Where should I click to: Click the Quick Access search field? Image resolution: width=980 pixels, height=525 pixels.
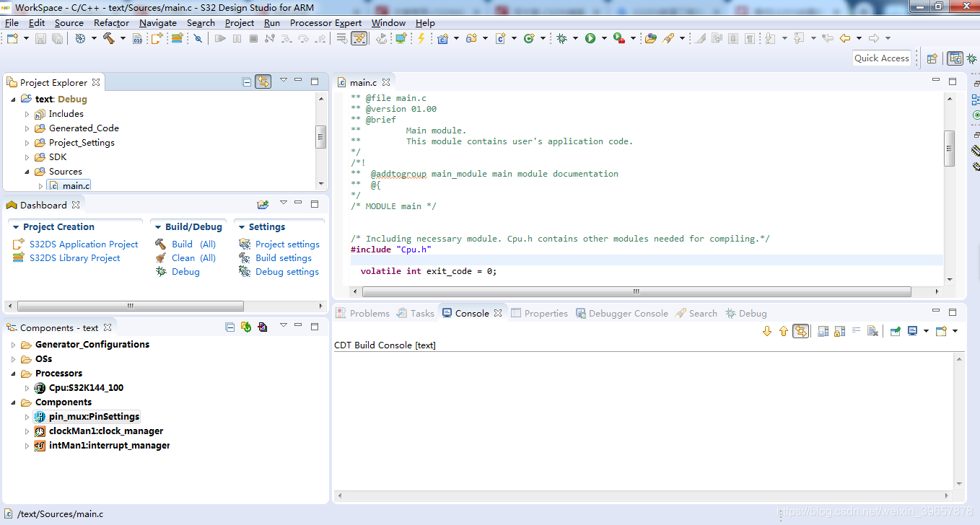[x=882, y=58]
